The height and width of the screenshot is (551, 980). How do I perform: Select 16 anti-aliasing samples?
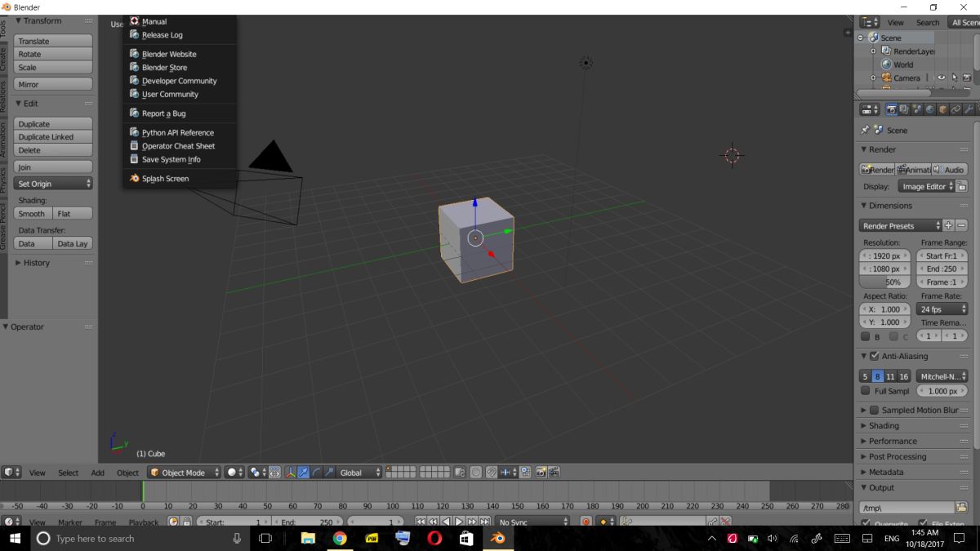tap(904, 376)
